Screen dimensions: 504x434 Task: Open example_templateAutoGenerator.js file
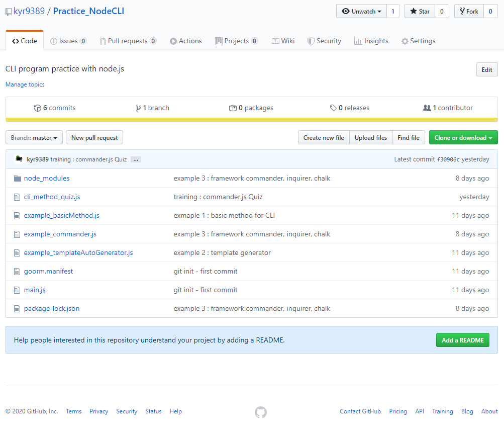[x=78, y=253]
